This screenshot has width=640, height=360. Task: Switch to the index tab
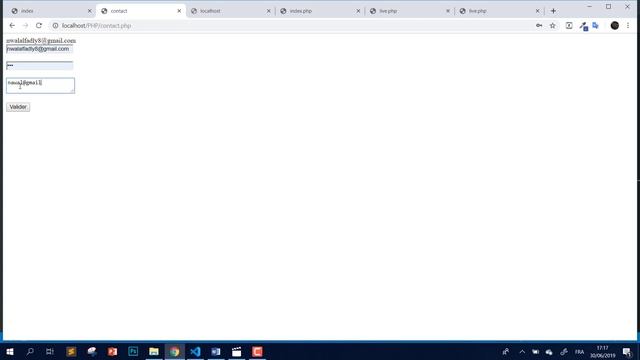[51, 11]
